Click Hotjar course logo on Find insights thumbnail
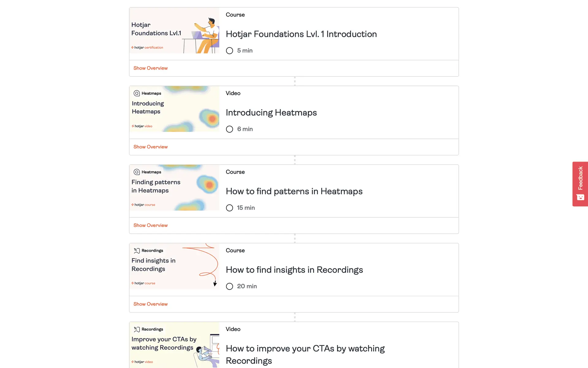Viewport: 588px width, 368px height. click(143, 283)
